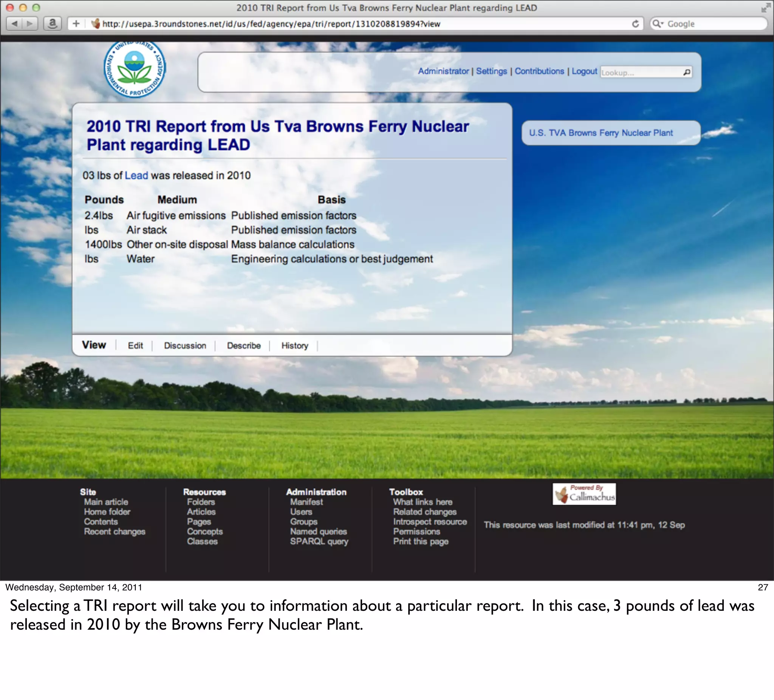The height and width of the screenshot is (700, 774).
Task: Click inside the Lookup search field
Action: [639, 72]
